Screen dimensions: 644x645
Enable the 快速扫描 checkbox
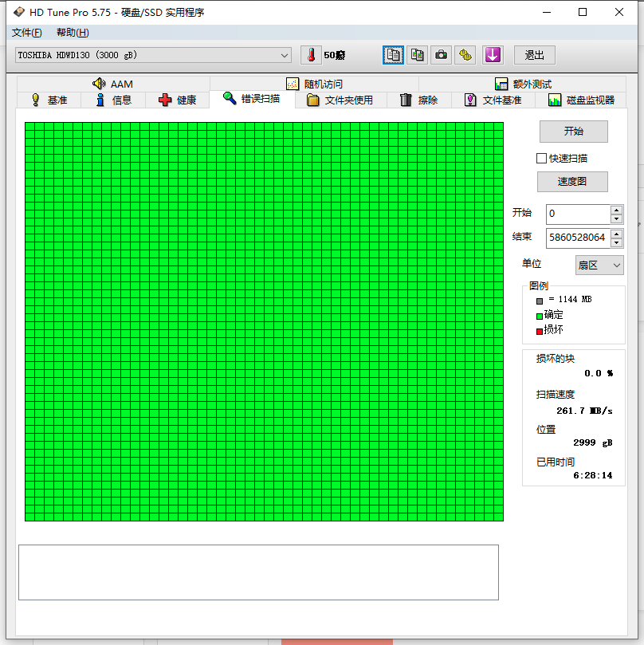pyautogui.click(x=542, y=159)
